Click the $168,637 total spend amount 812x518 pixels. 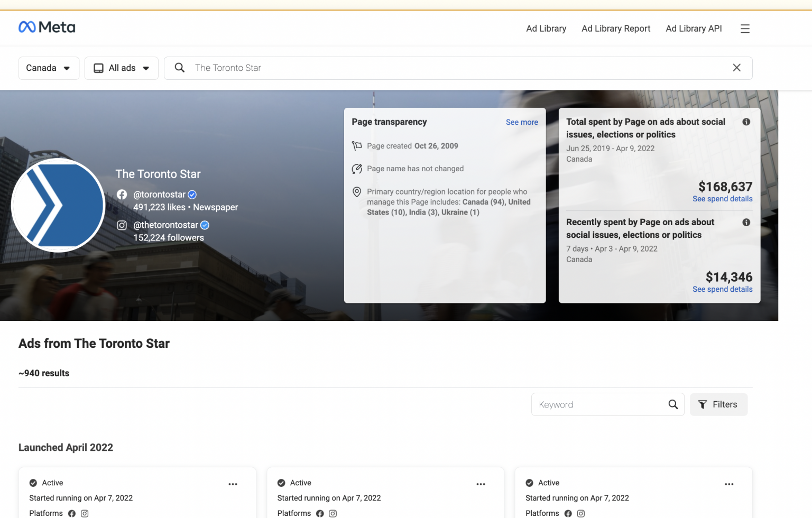pyautogui.click(x=725, y=187)
